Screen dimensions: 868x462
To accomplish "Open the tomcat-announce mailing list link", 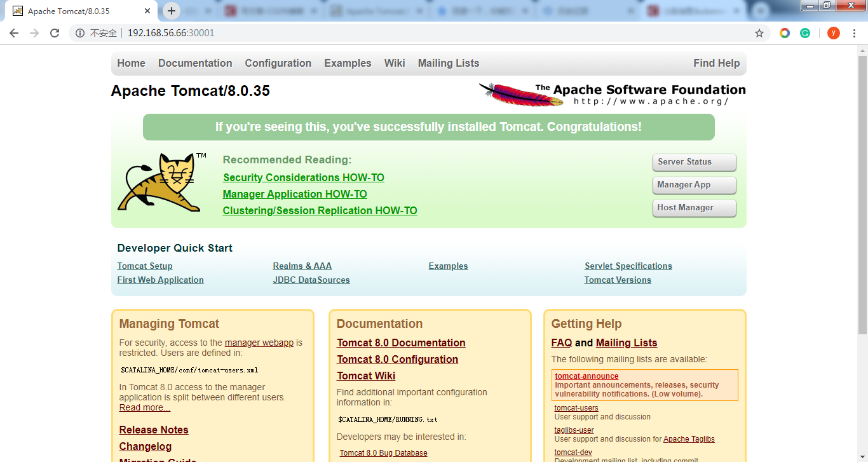I will click(x=587, y=376).
